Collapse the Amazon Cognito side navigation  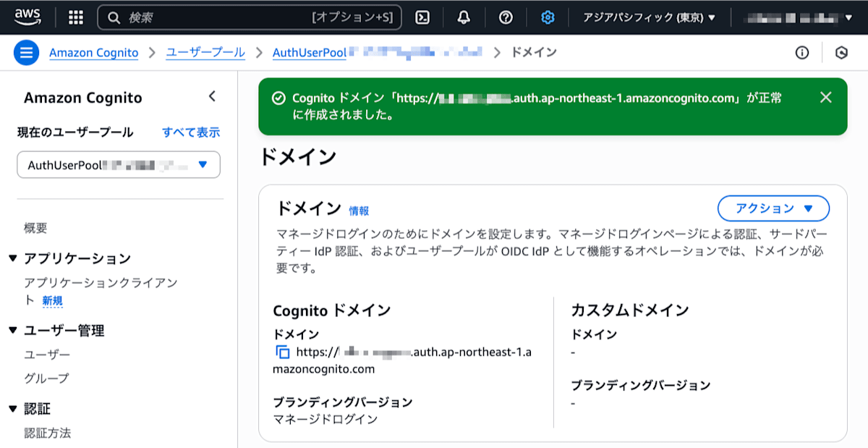pyautogui.click(x=212, y=96)
